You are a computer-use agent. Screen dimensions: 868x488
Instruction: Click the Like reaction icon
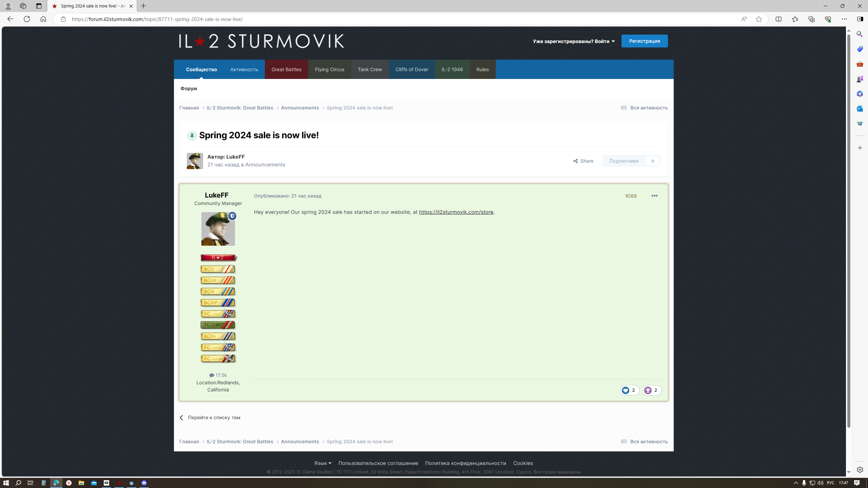(626, 390)
